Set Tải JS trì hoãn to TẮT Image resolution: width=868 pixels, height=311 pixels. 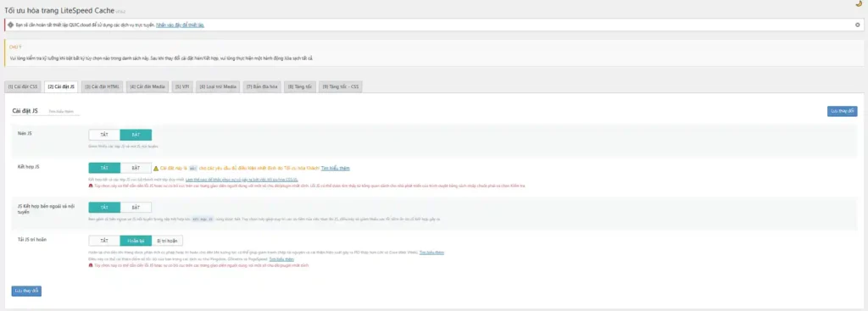click(x=104, y=241)
